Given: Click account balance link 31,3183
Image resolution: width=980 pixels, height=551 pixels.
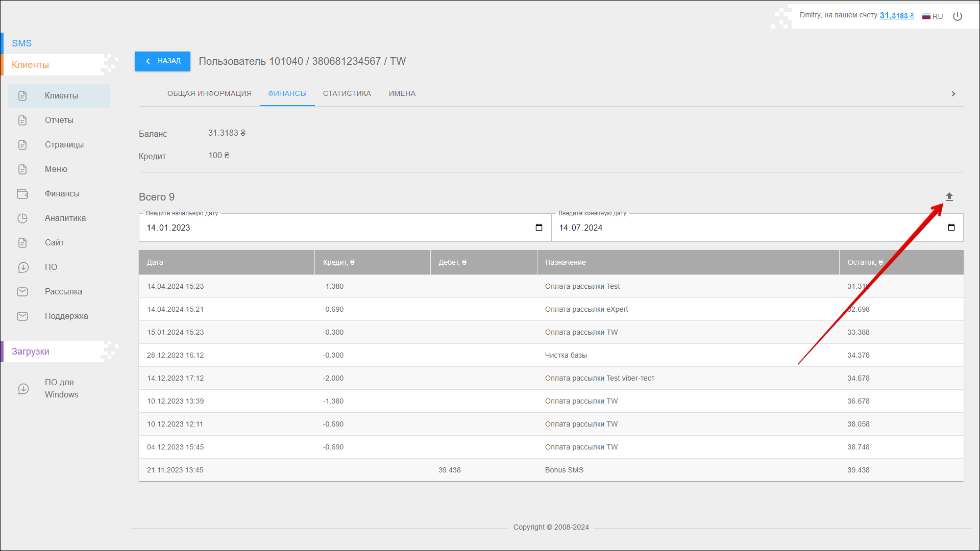Looking at the screenshot, I should [896, 16].
